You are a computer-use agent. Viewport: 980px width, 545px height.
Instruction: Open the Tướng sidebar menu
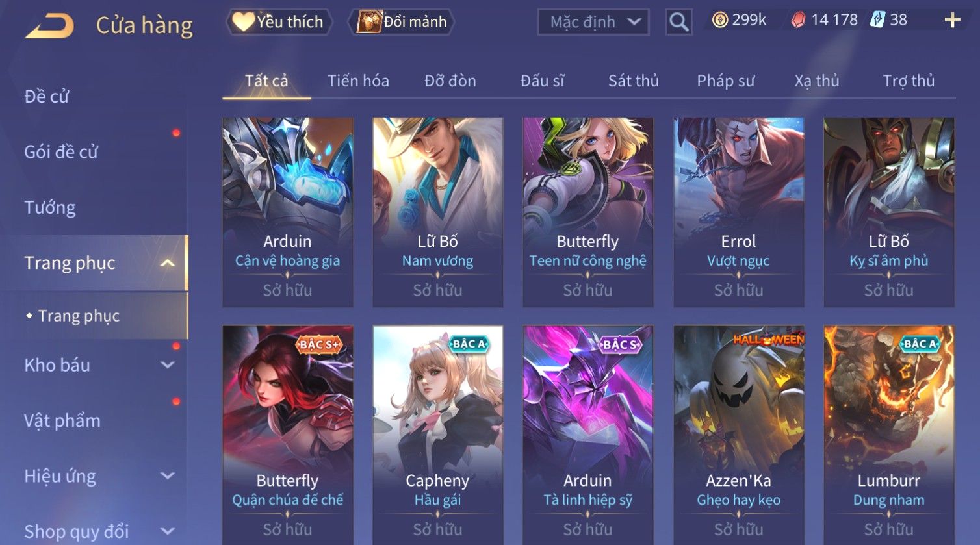pos(50,208)
